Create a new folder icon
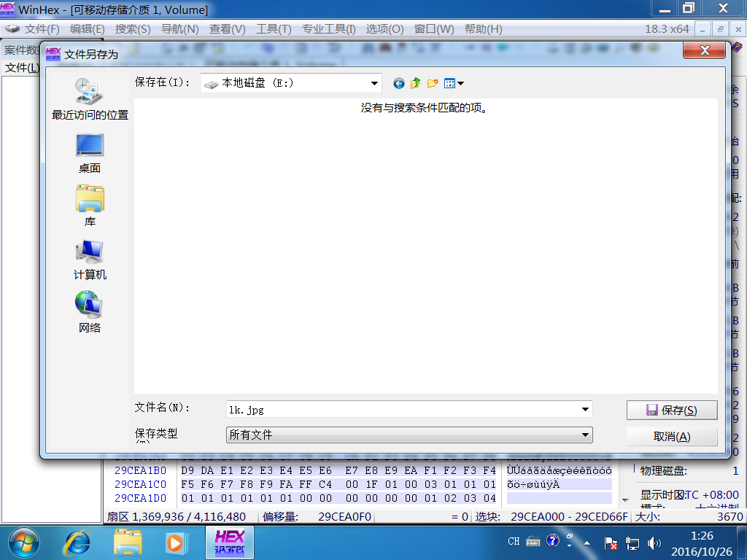 [x=432, y=83]
